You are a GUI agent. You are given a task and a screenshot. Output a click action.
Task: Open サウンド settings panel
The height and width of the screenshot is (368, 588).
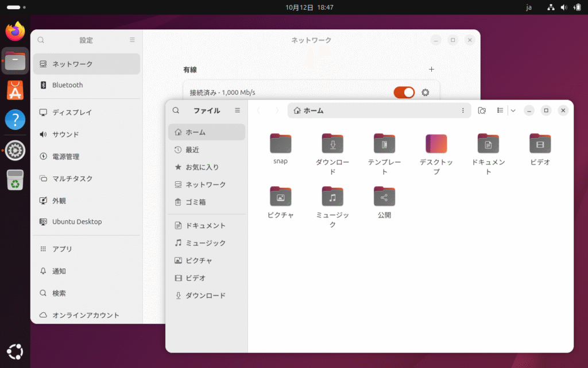click(65, 135)
